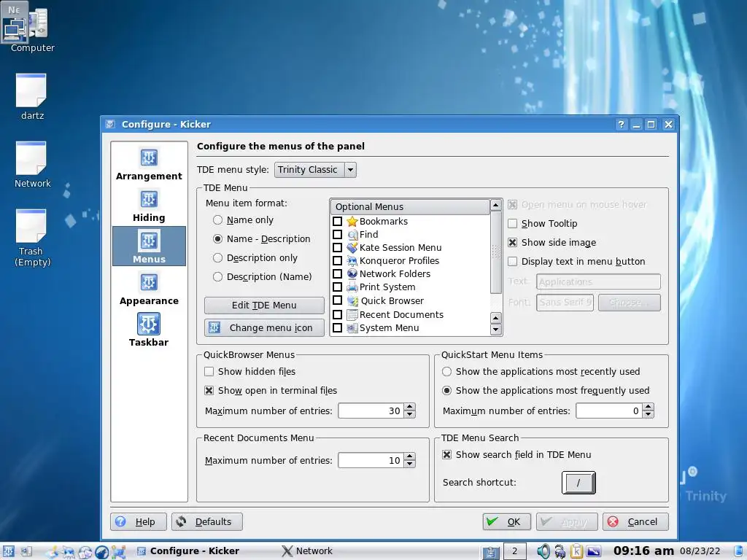
Task: Click Optional Menus list scroll up arrow
Action: (495, 205)
